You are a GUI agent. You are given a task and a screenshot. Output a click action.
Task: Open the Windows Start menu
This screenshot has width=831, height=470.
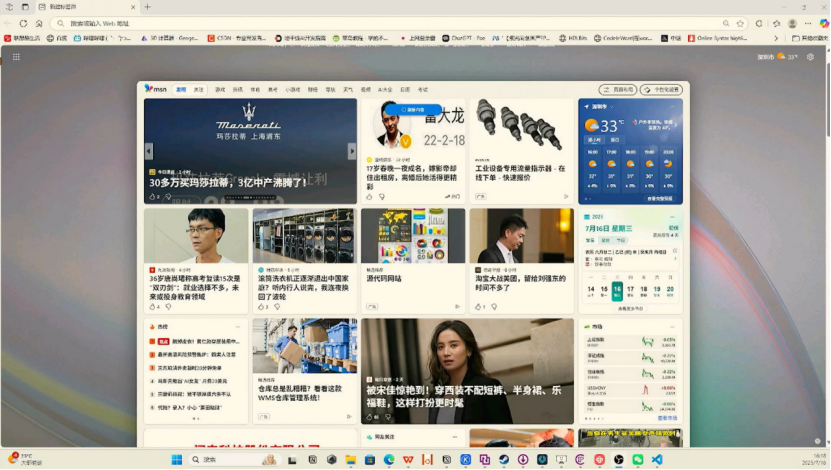(x=177, y=459)
